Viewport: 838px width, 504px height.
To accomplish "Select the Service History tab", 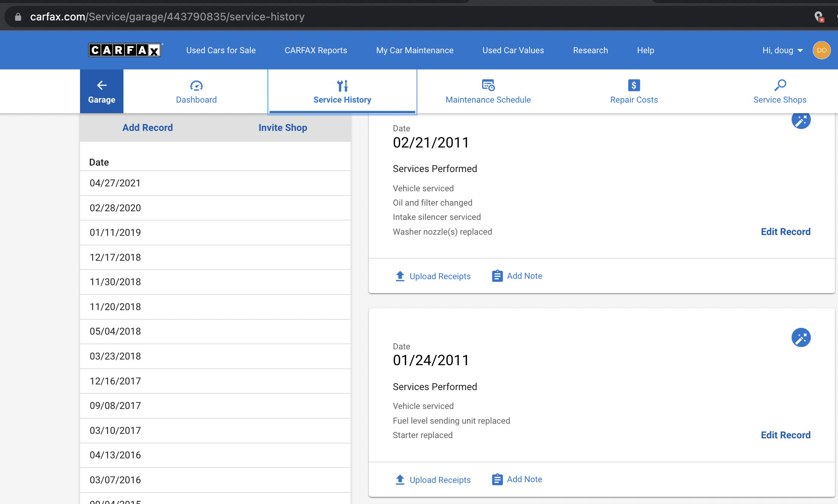I will click(x=342, y=91).
